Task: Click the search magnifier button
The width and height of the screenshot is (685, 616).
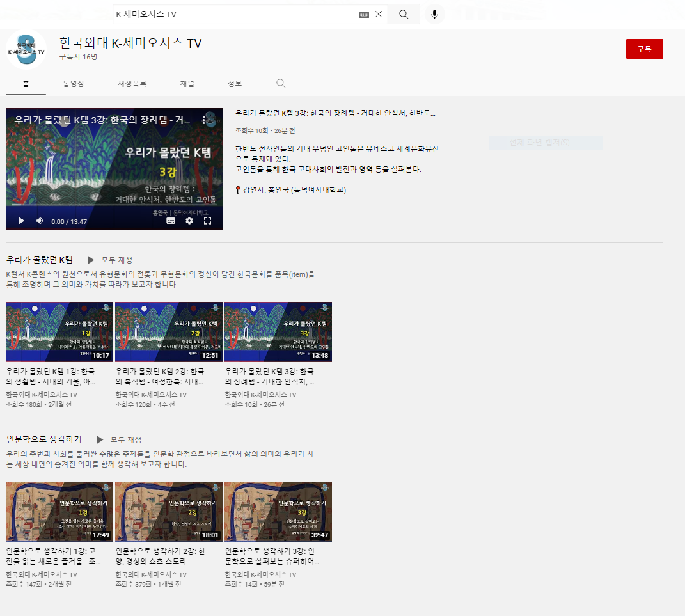Action: pos(404,15)
